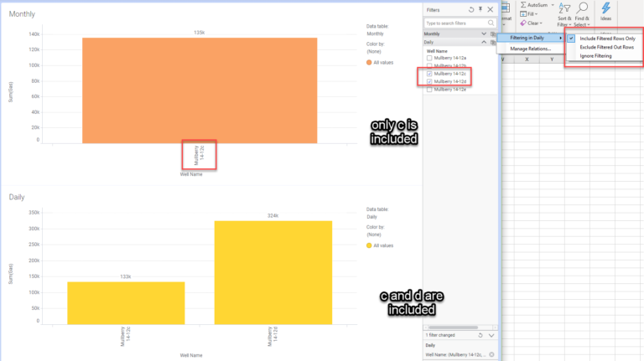
Task: Reset all filters in Filters panel header
Action: point(470,9)
